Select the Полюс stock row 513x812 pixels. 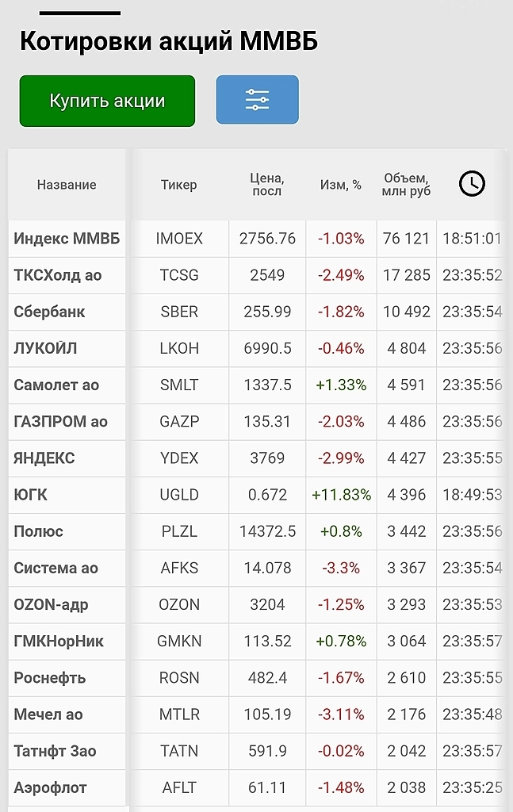tap(38, 531)
